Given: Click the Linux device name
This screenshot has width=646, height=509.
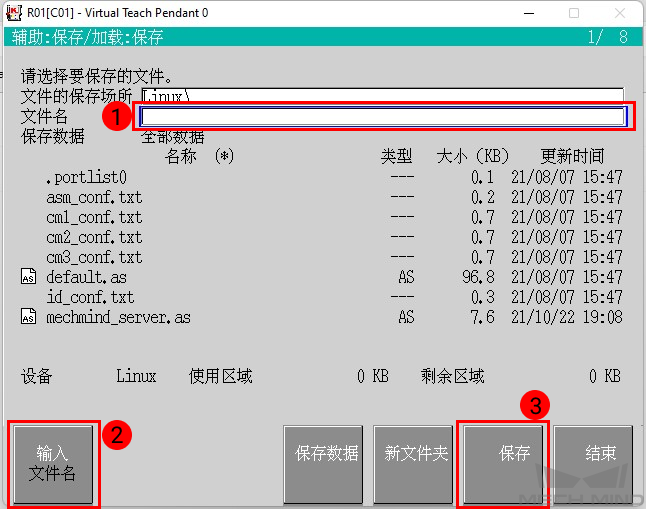Looking at the screenshot, I should (136, 376).
